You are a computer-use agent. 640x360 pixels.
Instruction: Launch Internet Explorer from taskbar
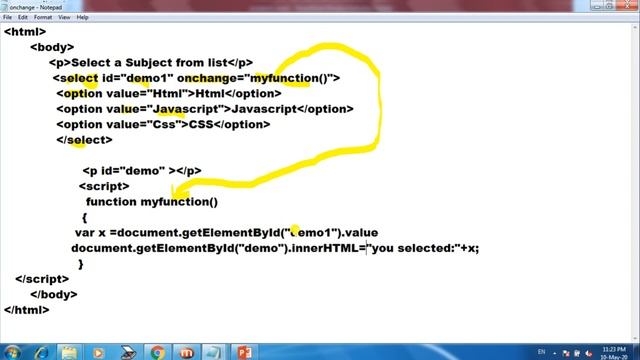point(41,353)
